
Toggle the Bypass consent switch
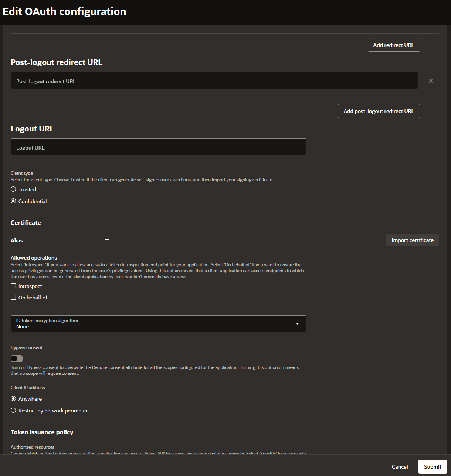(17, 359)
